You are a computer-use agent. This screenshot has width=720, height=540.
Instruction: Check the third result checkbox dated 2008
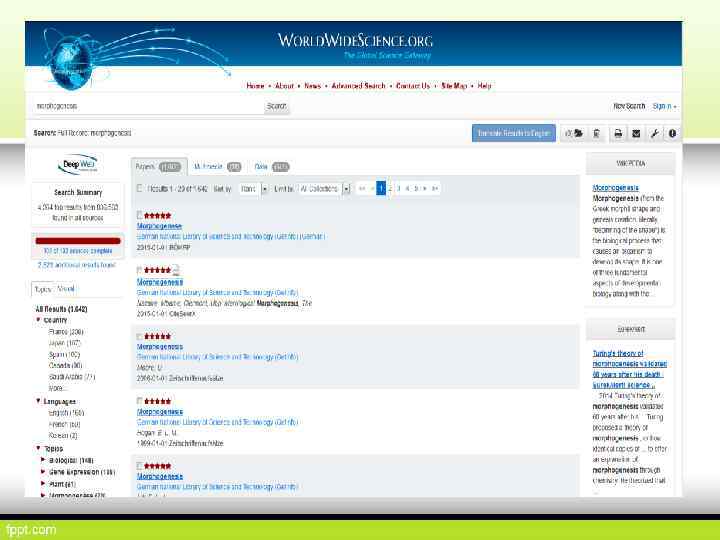click(140, 336)
